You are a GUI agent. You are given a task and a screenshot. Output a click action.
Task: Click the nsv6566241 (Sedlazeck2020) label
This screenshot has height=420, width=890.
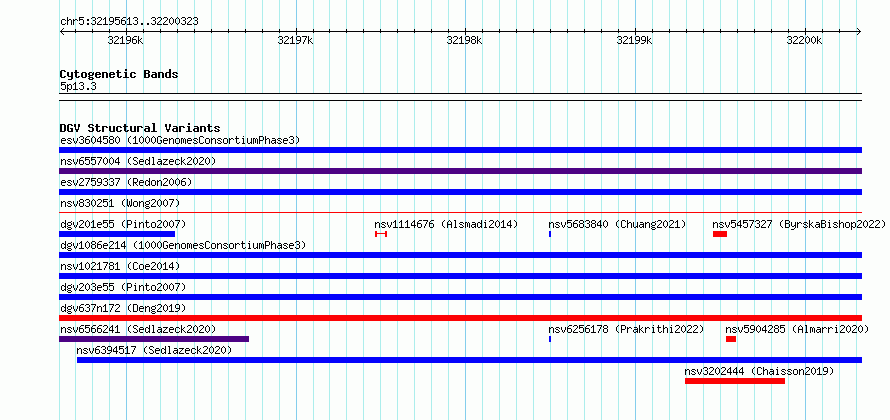coord(138,329)
